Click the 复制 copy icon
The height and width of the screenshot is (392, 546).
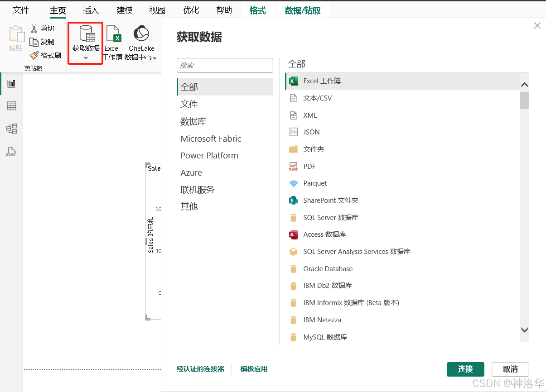(34, 42)
